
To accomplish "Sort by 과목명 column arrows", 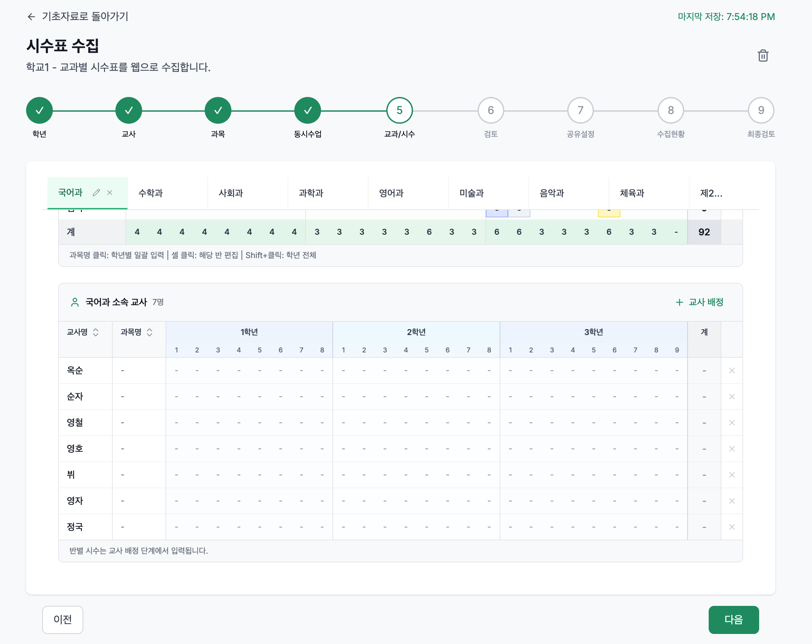I will tap(149, 332).
